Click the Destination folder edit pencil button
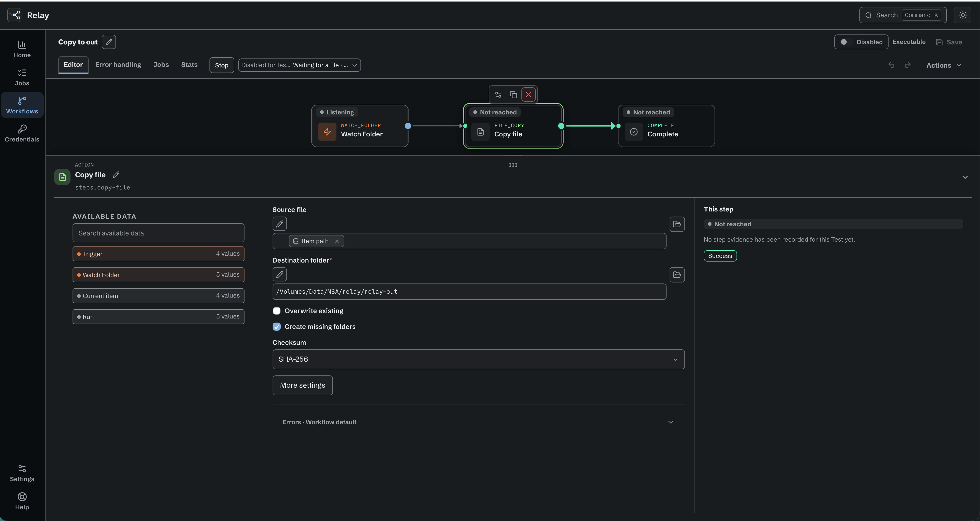This screenshot has width=980, height=521. coord(280,275)
